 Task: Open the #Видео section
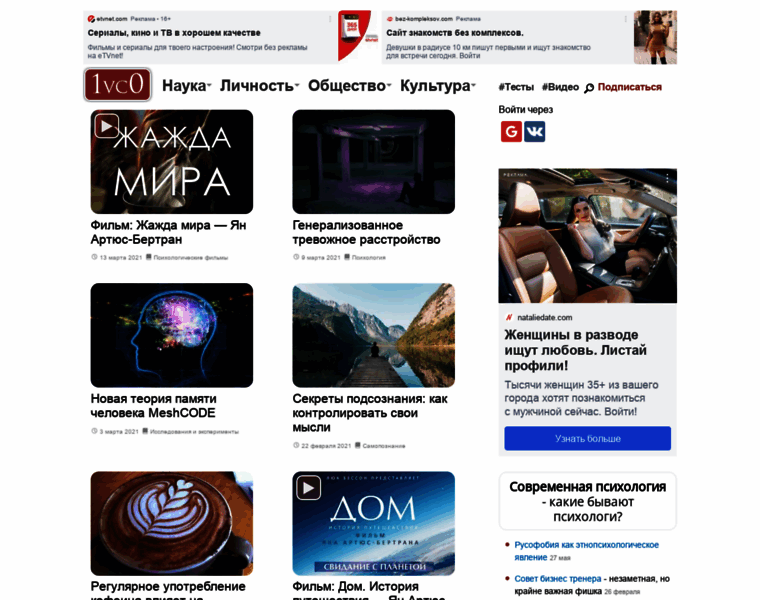click(560, 87)
